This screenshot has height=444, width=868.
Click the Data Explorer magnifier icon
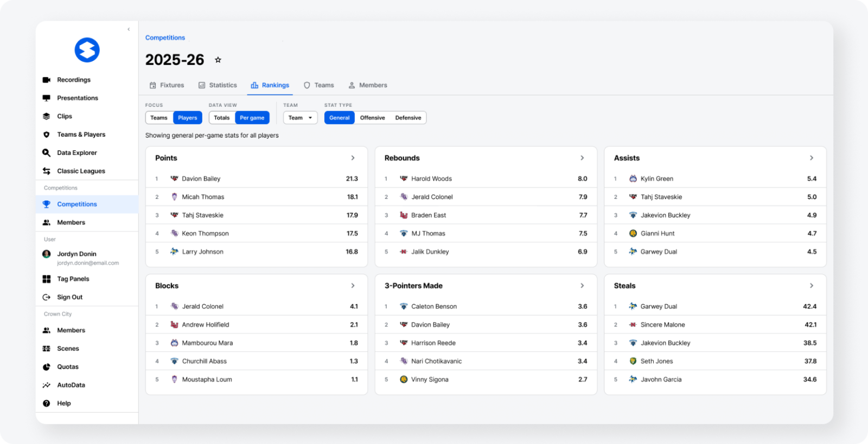(47, 153)
